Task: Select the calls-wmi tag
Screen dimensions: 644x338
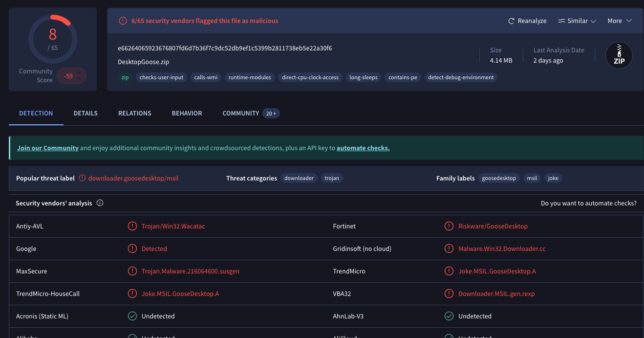Action: [206, 77]
